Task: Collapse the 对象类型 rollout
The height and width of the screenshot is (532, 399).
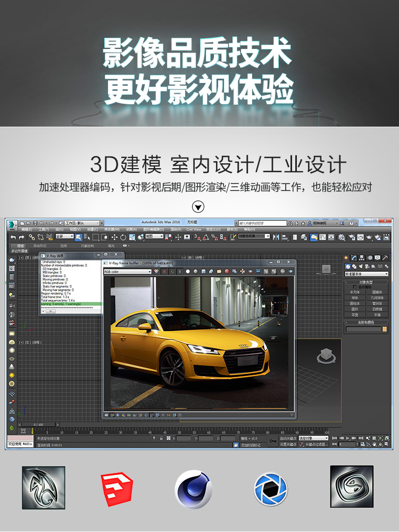Action: click(367, 282)
